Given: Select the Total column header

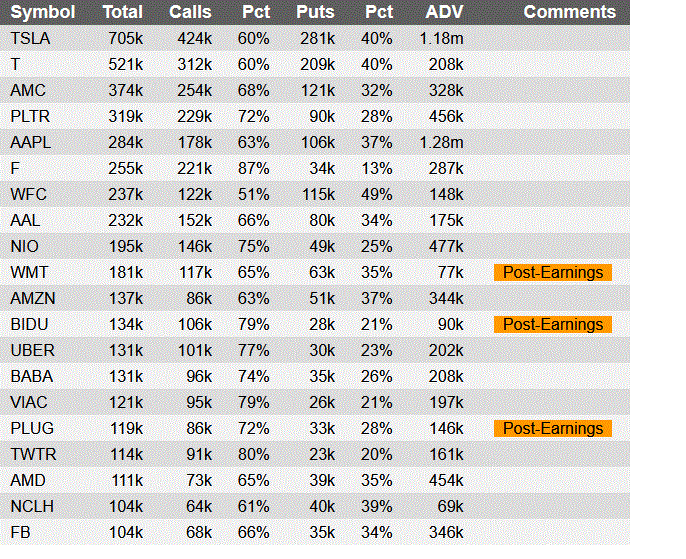Looking at the screenshot, I should click(x=122, y=12).
